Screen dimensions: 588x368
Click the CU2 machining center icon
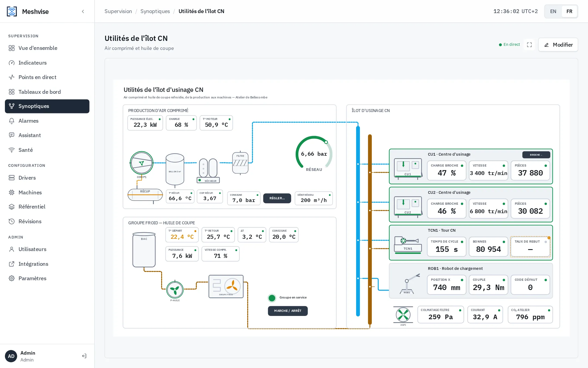click(408, 207)
